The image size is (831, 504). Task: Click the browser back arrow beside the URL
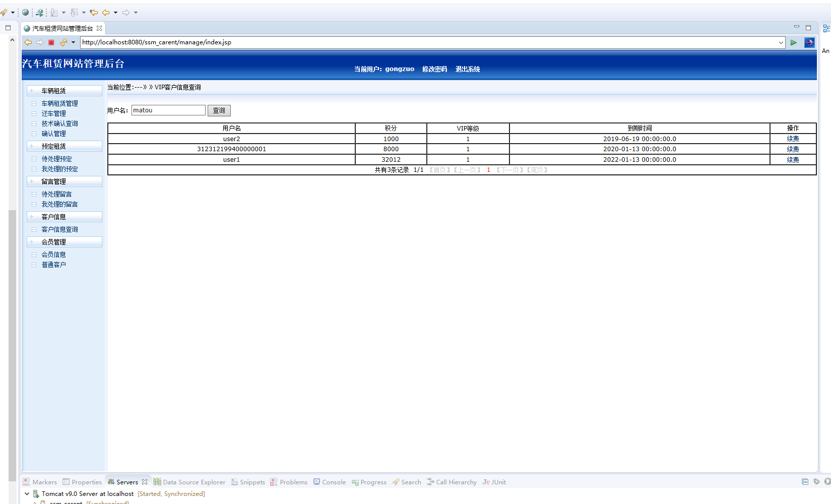(28, 42)
